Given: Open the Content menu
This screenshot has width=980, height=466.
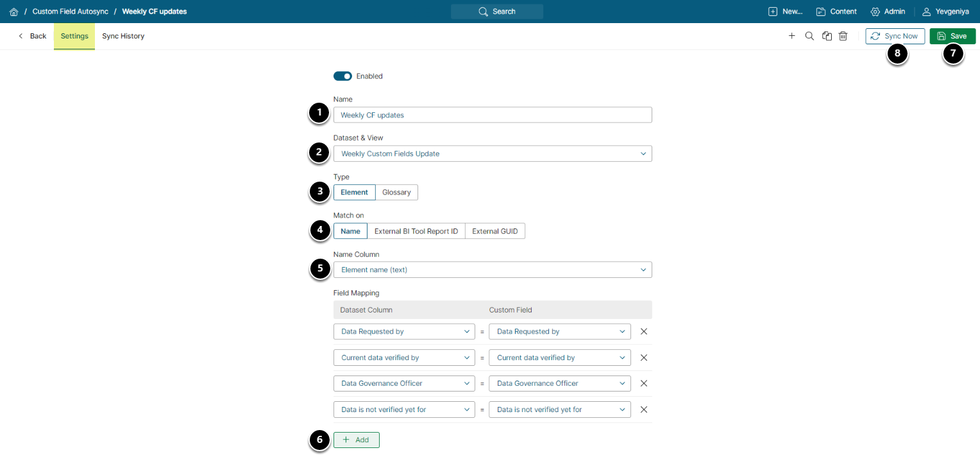Looking at the screenshot, I should (836, 12).
